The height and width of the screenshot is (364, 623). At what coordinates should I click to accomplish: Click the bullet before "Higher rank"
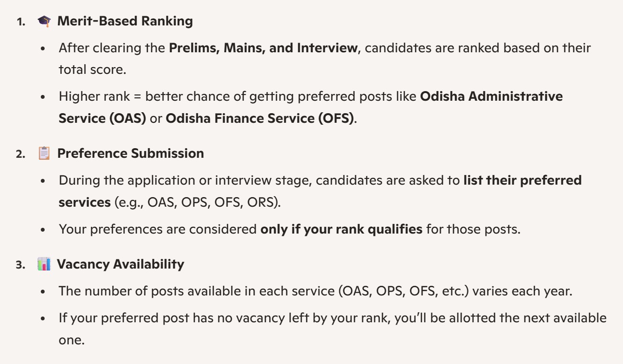43,97
